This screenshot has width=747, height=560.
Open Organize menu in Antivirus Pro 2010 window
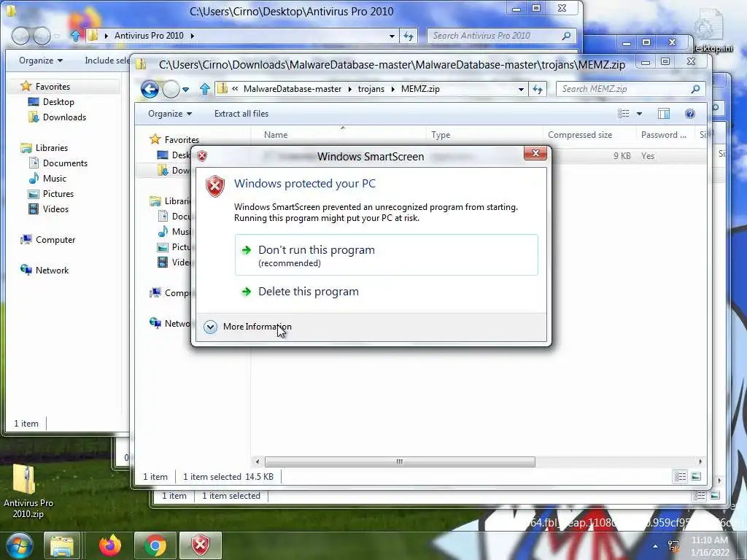click(41, 61)
